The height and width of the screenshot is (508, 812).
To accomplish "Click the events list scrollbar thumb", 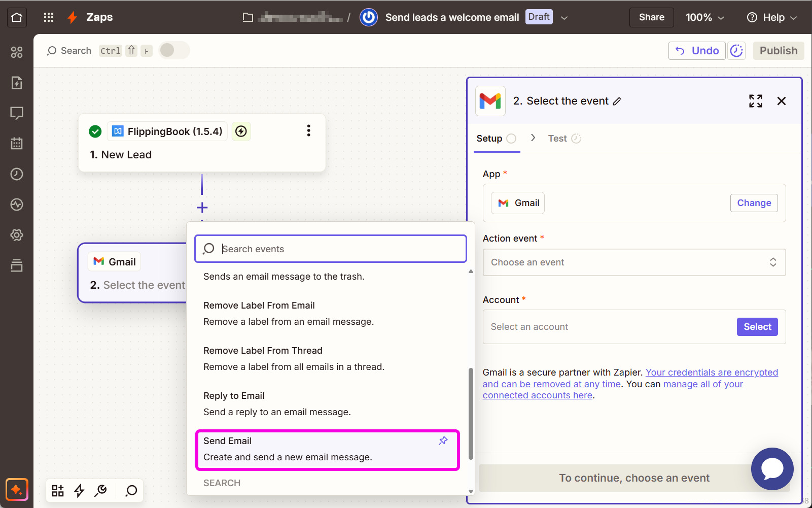I will [471, 414].
